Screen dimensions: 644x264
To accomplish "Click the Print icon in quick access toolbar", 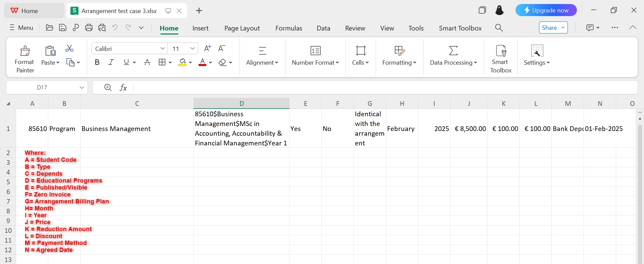I will tap(89, 28).
